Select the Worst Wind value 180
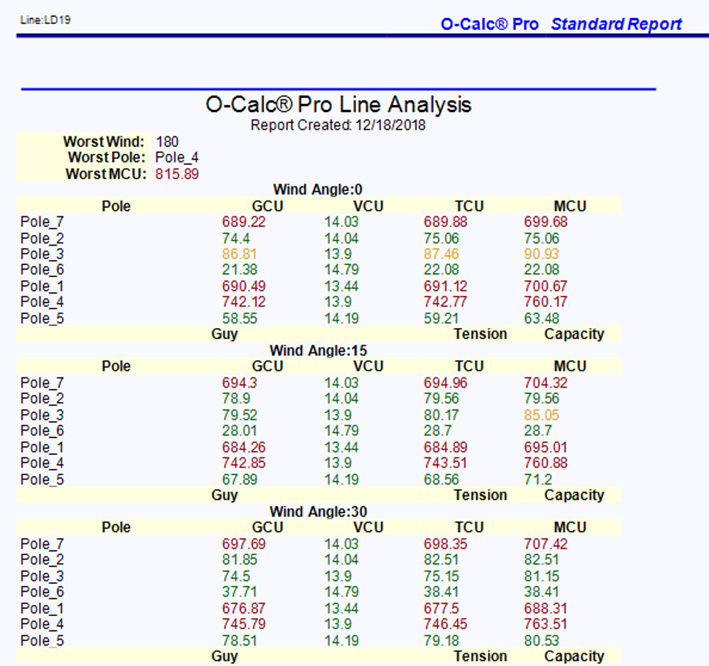This screenshot has width=709, height=666. click(167, 142)
